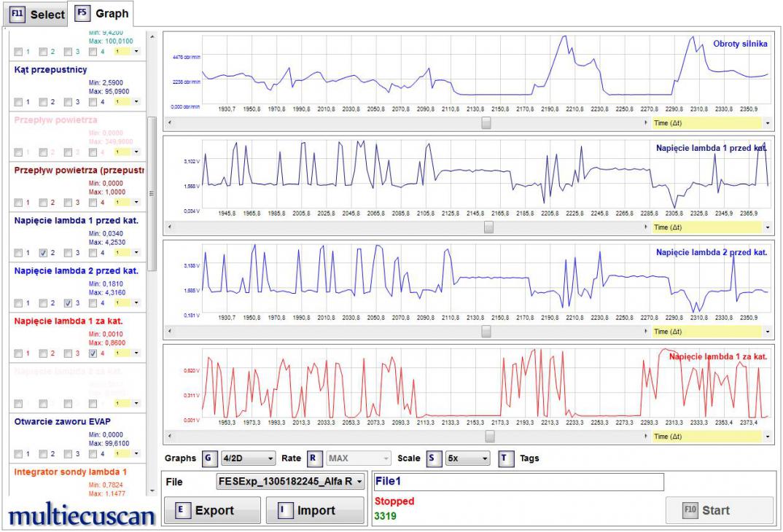Image resolution: width=783 pixels, height=532 pixels.
Task: Uncheck graph 4 box for Napięcie lambda 1 za kat.
Action: [93, 353]
